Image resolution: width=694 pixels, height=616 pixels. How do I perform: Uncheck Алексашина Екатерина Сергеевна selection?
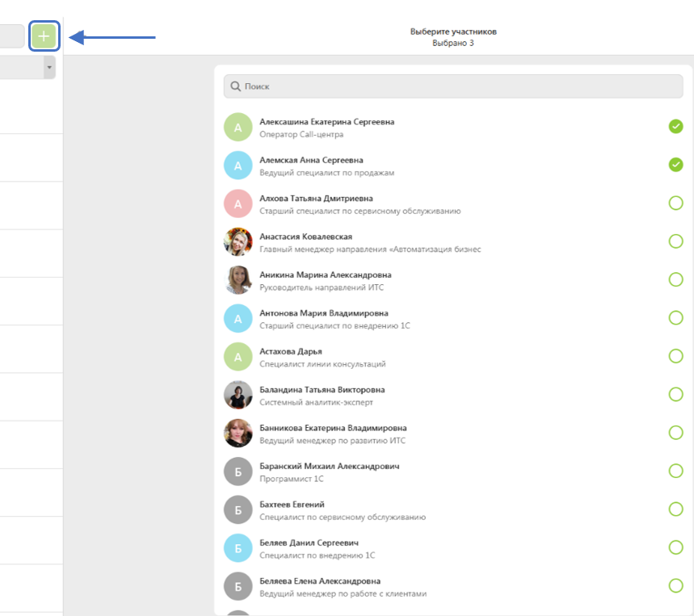(x=675, y=127)
